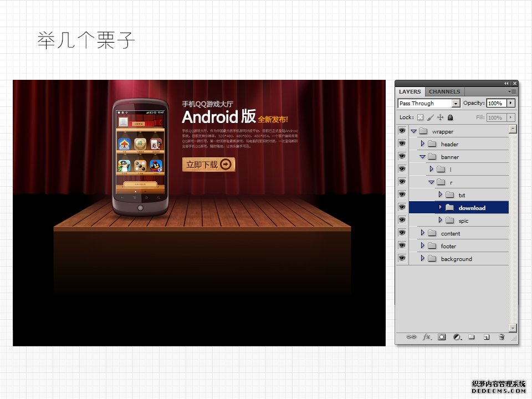Open the Fill slider arrow
532x399 pixels.
511,117
